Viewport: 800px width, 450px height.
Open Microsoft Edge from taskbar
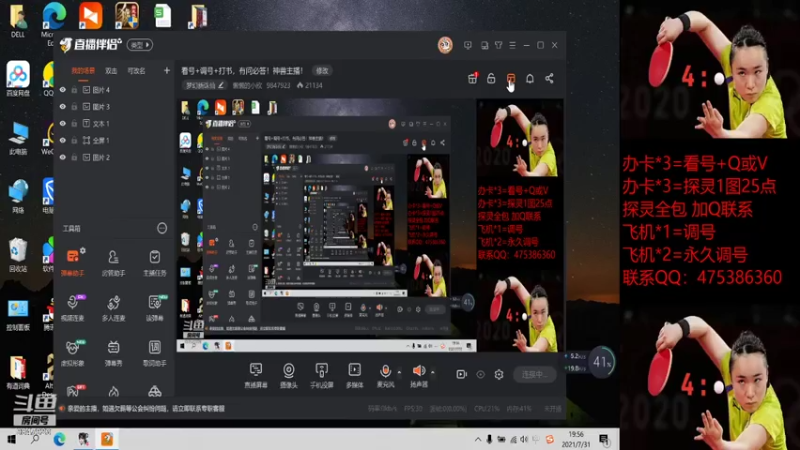[x=60, y=439]
